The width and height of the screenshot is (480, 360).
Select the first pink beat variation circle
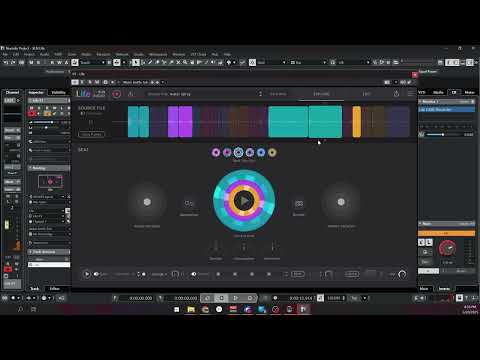coord(216,153)
